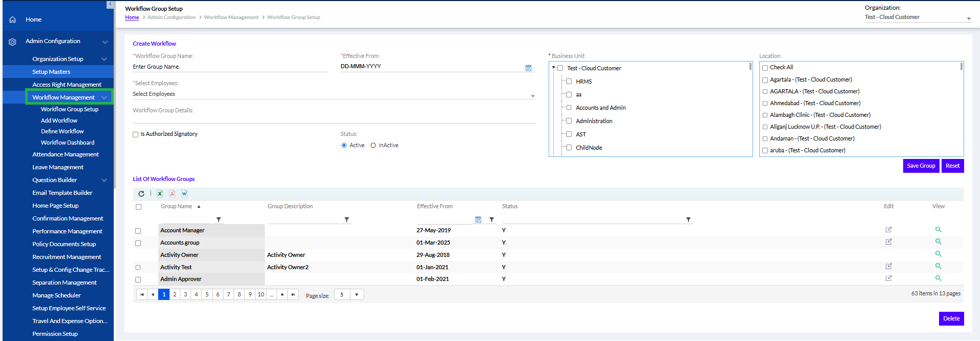Open Add Workflow in sidebar

59,121
